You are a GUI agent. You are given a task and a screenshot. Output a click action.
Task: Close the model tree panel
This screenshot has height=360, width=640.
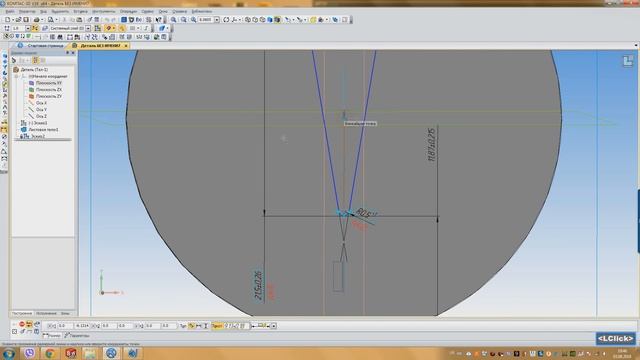pos(73,53)
